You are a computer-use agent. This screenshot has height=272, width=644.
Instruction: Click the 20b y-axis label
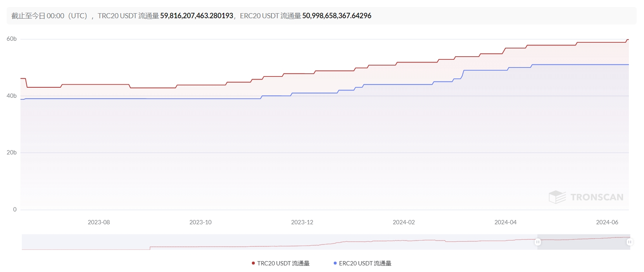(12, 152)
